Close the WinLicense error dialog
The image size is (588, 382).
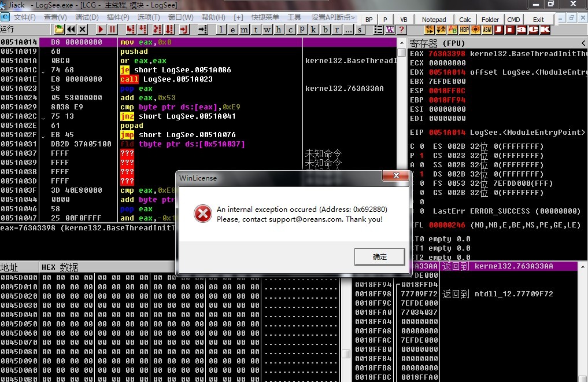click(395, 175)
